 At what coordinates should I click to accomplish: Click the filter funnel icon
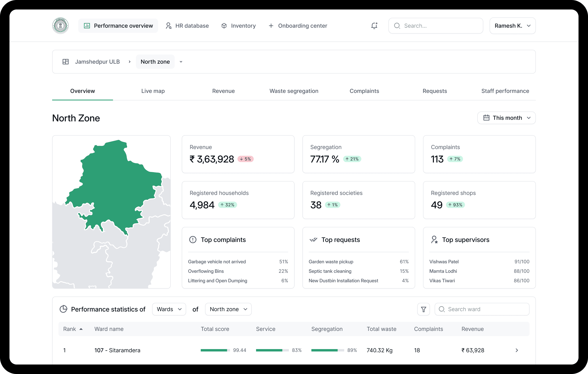[x=423, y=309]
